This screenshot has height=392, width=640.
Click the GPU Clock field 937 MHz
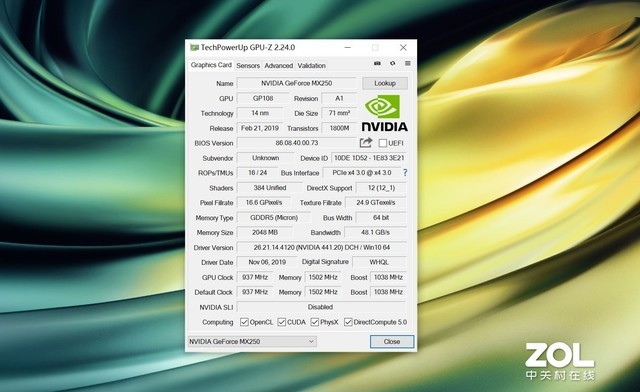pyautogui.click(x=255, y=277)
